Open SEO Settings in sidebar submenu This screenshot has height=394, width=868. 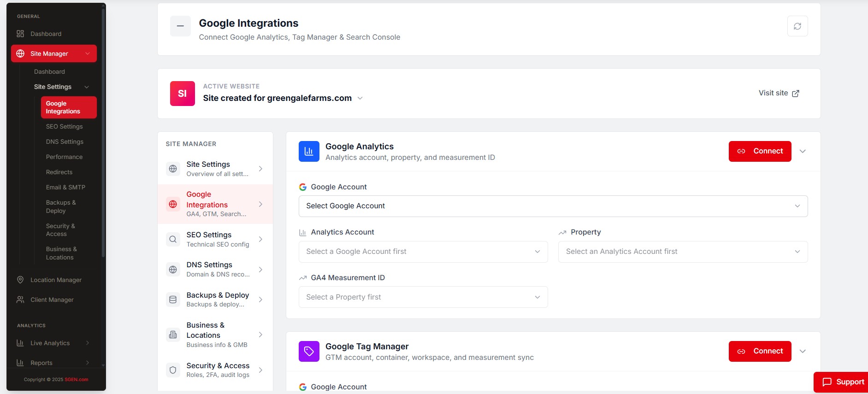pos(65,126)
